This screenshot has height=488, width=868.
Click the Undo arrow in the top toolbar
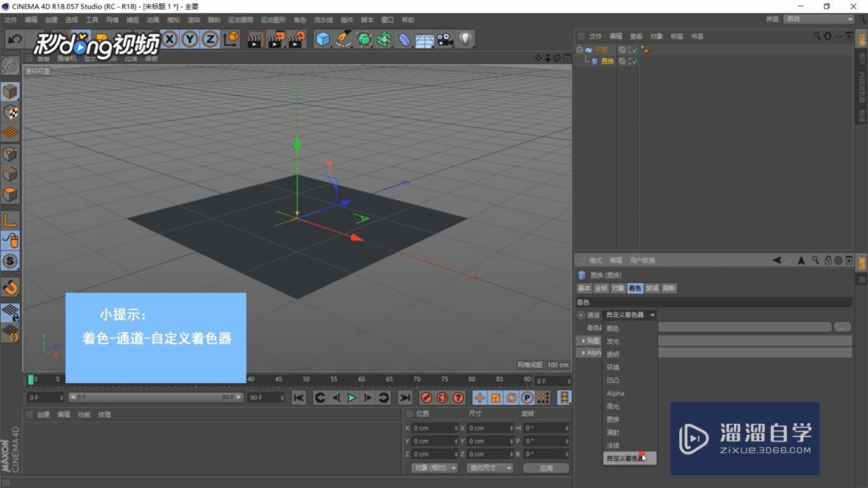point(15,39)
